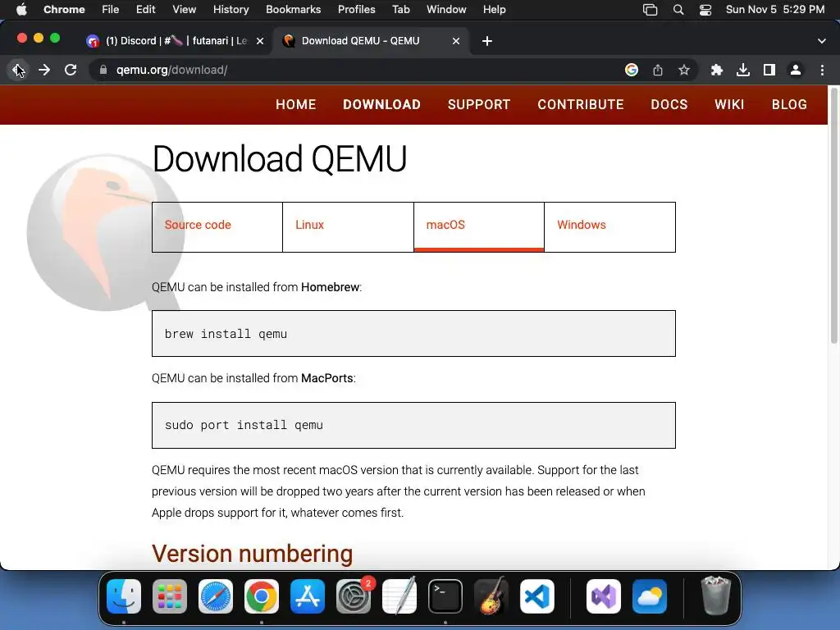
Task: Switch to the Discord futanari tab
Action: point(174,41)
